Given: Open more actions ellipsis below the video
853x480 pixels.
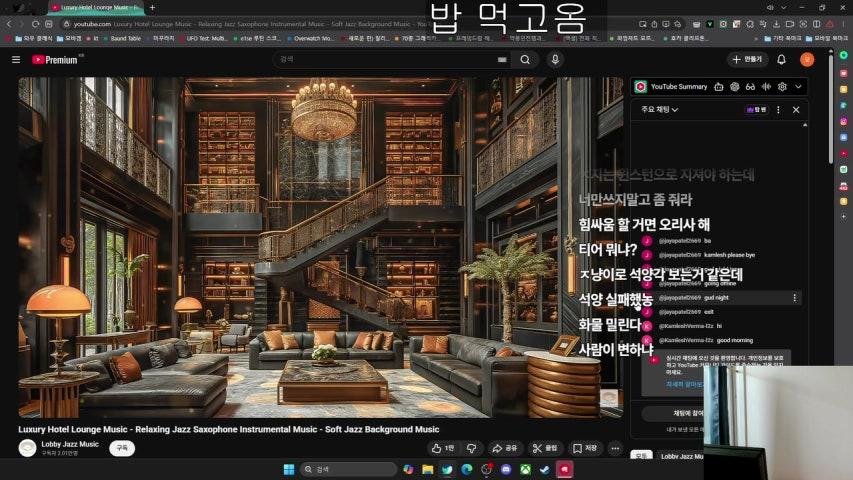Looking at the screenshot, I should point(615,448).
